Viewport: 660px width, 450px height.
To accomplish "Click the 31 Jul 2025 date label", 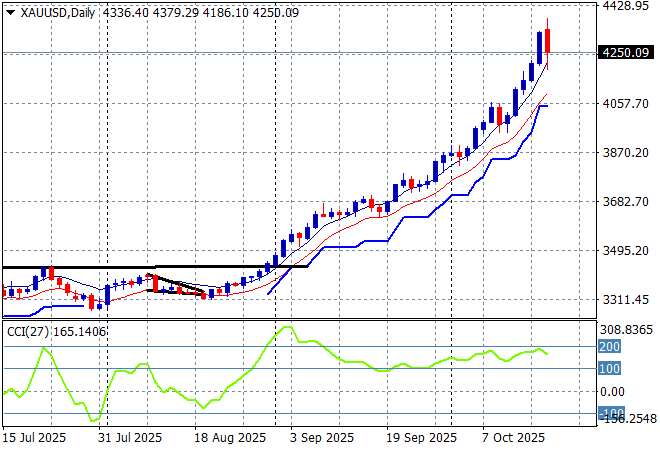I will pos(130,438).
